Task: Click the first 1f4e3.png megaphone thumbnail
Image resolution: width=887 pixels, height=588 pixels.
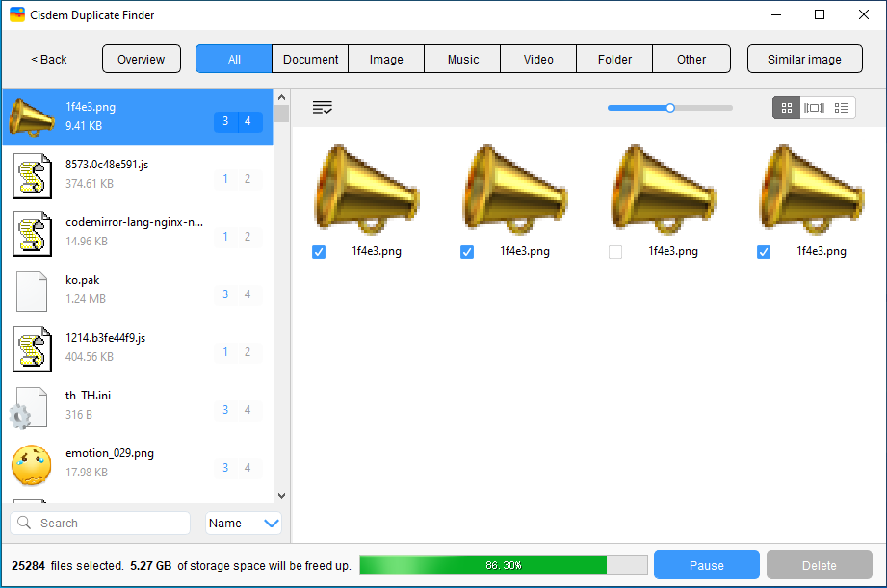Action: (368, 190)
